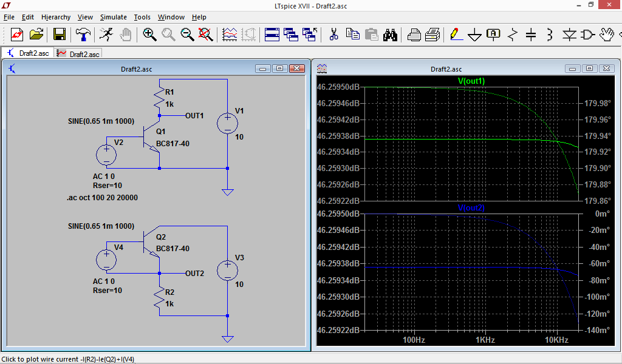Click the V(out2) trace label
The image size is (622, 364).
pyautogui.click(x=471, y=207)
